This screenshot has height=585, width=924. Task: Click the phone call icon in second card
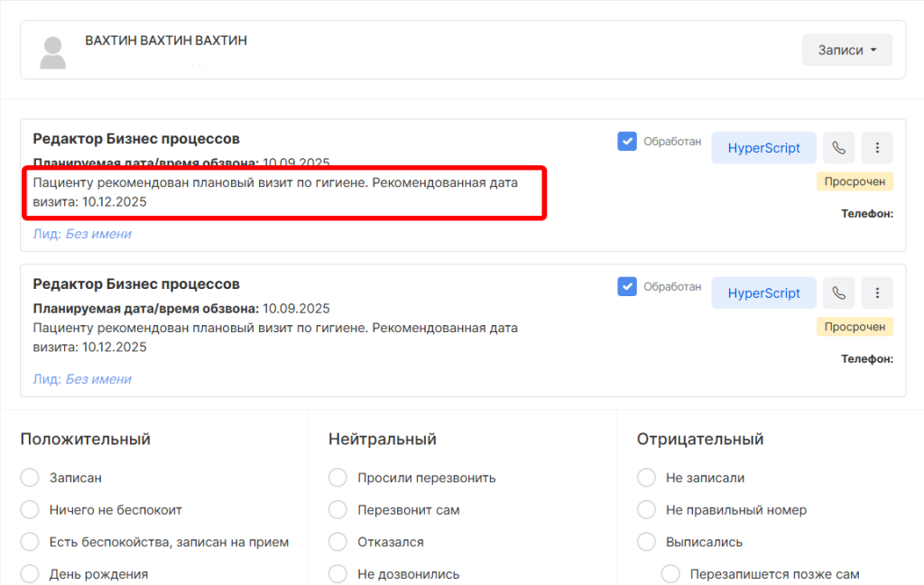pos(839,292)
